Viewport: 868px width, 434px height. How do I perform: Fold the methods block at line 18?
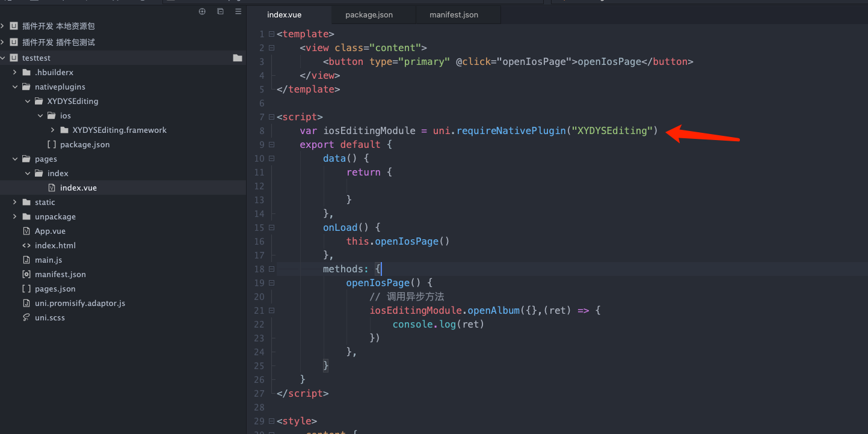click(x=271, y=269)
